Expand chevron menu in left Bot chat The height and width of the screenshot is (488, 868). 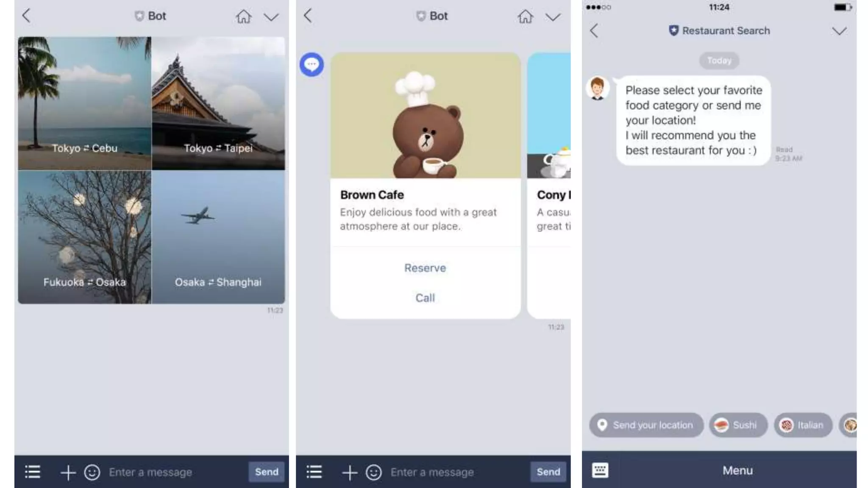271,17
